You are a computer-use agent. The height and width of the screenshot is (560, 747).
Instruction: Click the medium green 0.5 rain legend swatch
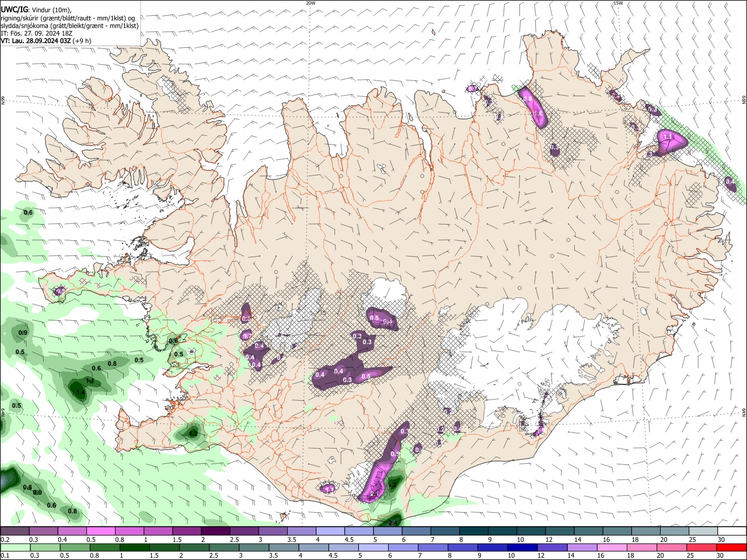75,547
